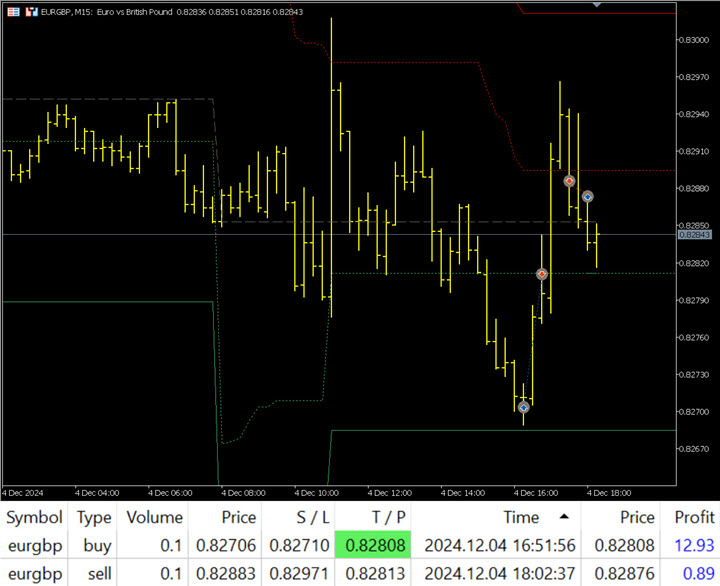The width and height of the screenshot is (720, 586).
Task: Click the 0.82700 price scale label
Action: [693, 411]
